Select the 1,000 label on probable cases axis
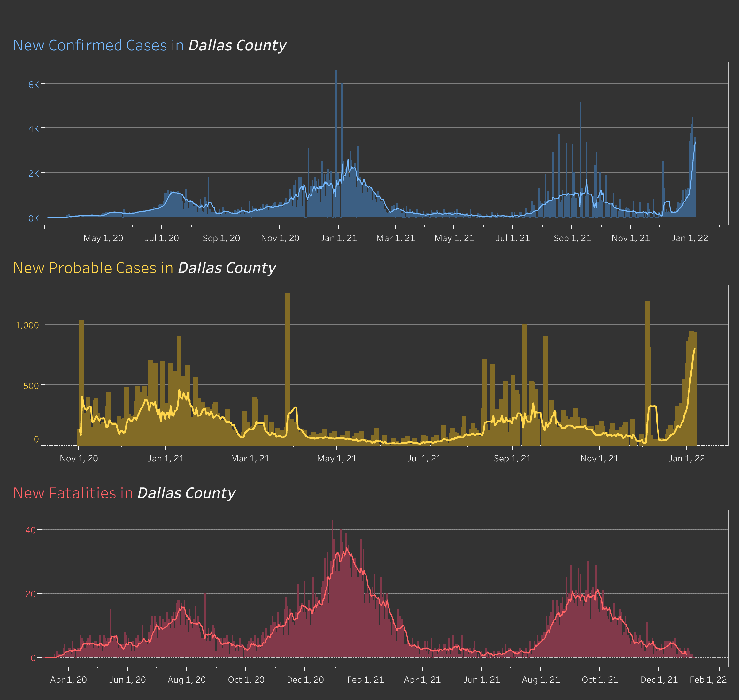The image size is (739, 700). (27, 325)
